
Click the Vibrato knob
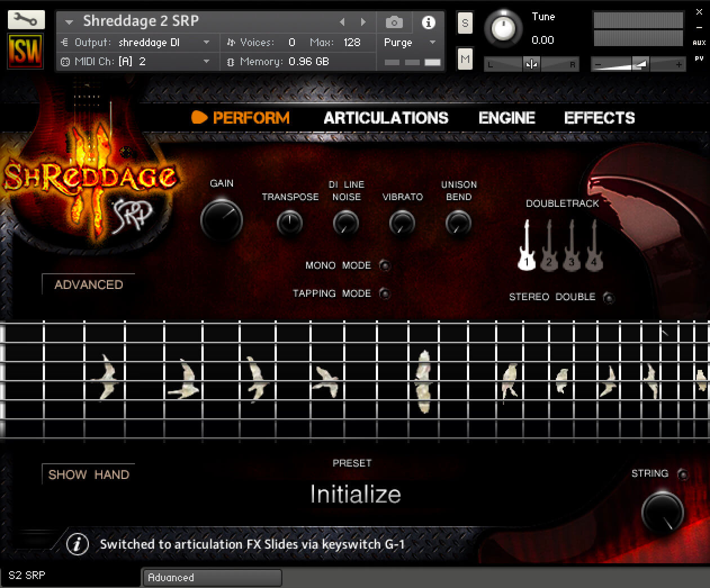[402, 223]
